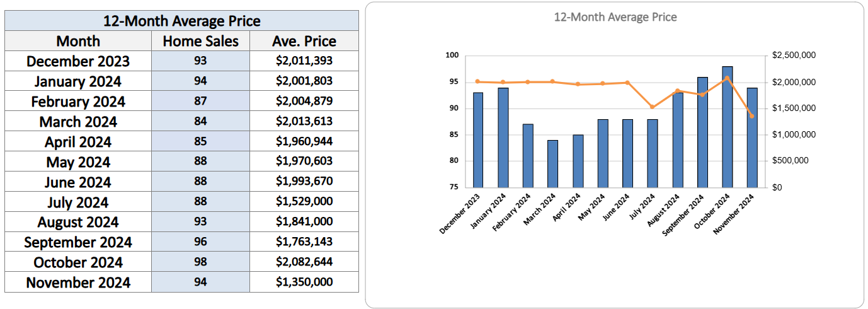The height and width of the screenshot is (309, 868).
Task: Select the 'January 2024' table row label
Action: (78, 81)
